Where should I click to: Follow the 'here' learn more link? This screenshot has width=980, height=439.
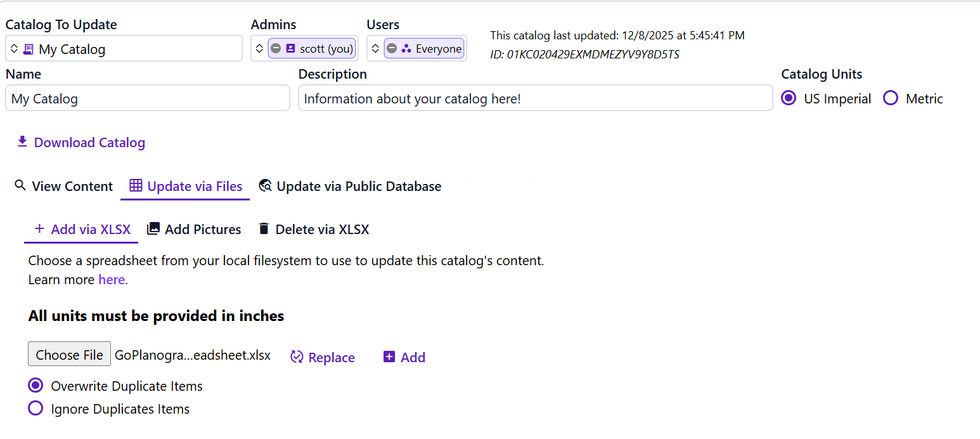click(x=112, y=280)
